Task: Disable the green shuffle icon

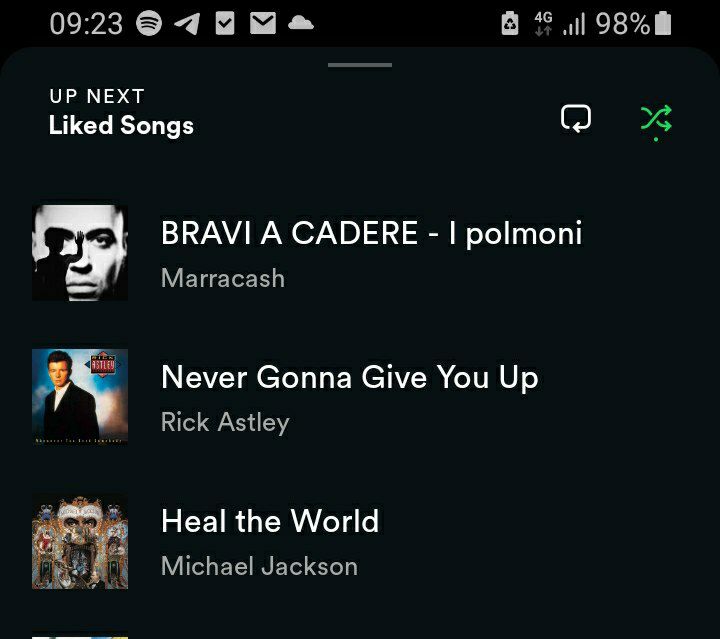Action: [656, 121]
